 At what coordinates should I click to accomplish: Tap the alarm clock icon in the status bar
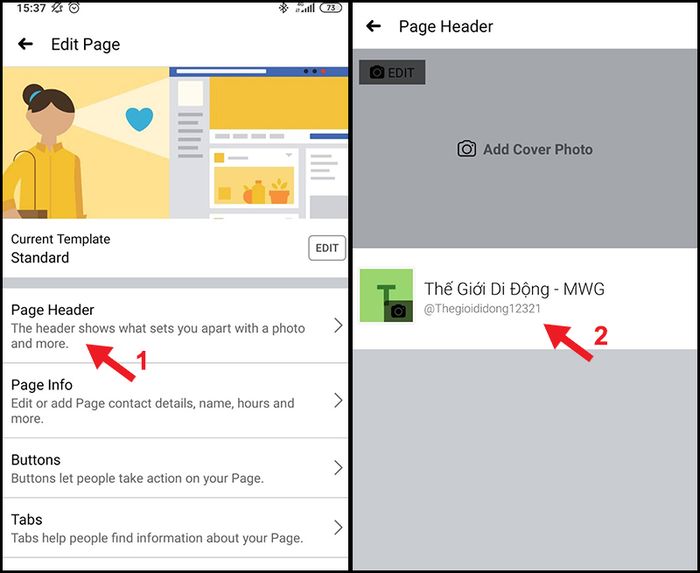point(74,8)
